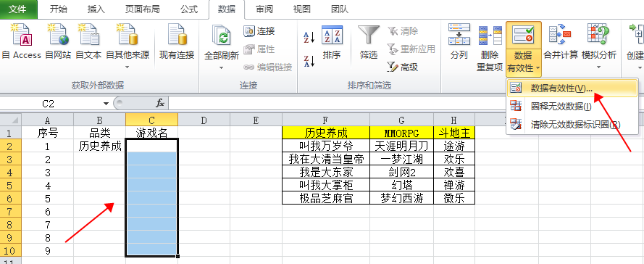Select the cell 我在大清当皇帝

(x=326, y=159)
